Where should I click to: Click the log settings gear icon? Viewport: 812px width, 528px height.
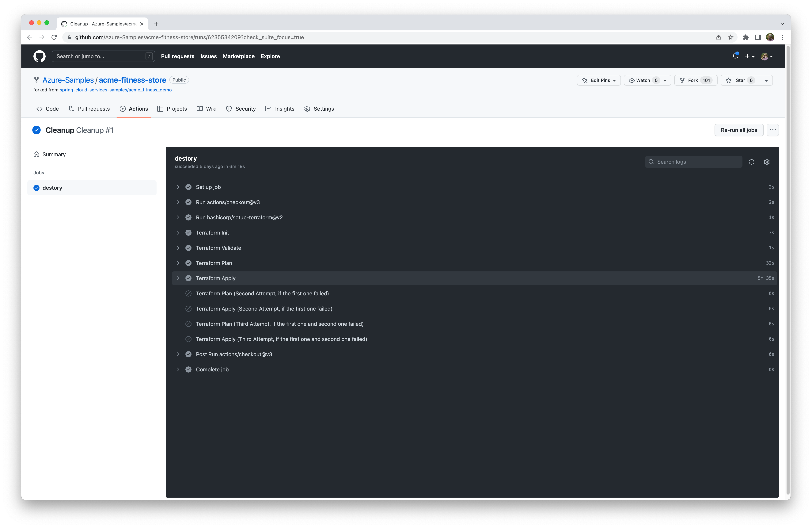(x=767, y=162)
